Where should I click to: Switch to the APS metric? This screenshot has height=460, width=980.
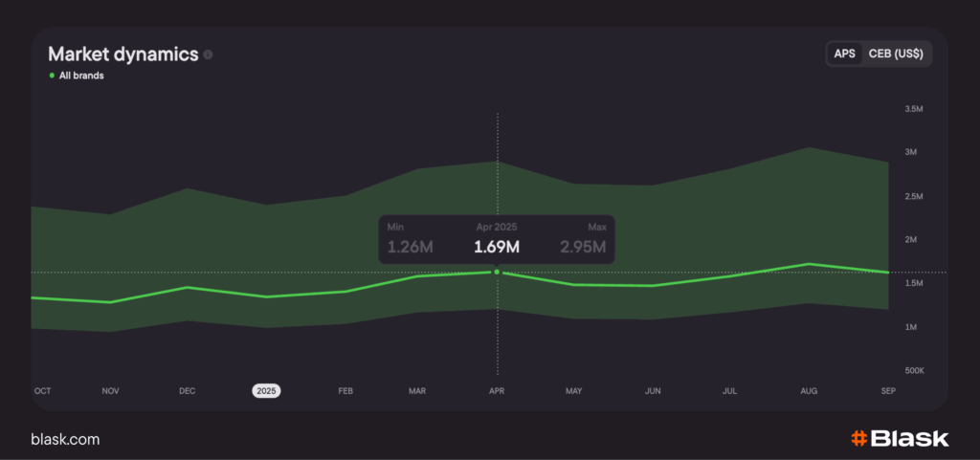coord(844,54)
